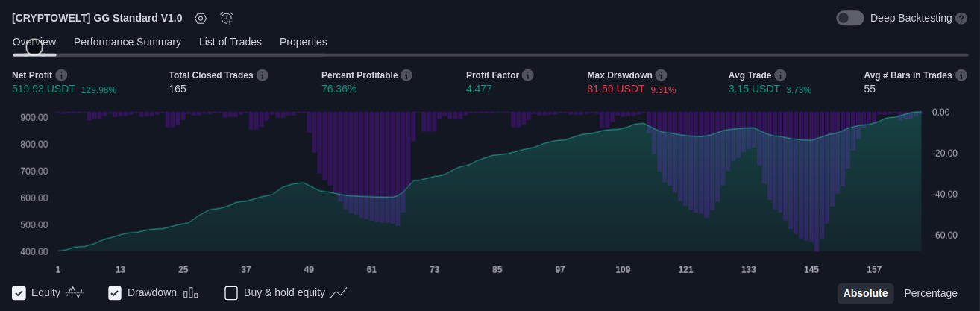Image resolution: width=980 pixels, height=311 pixels.
Task: Enable the Deep Backtesting toggle
Action: 849,18
